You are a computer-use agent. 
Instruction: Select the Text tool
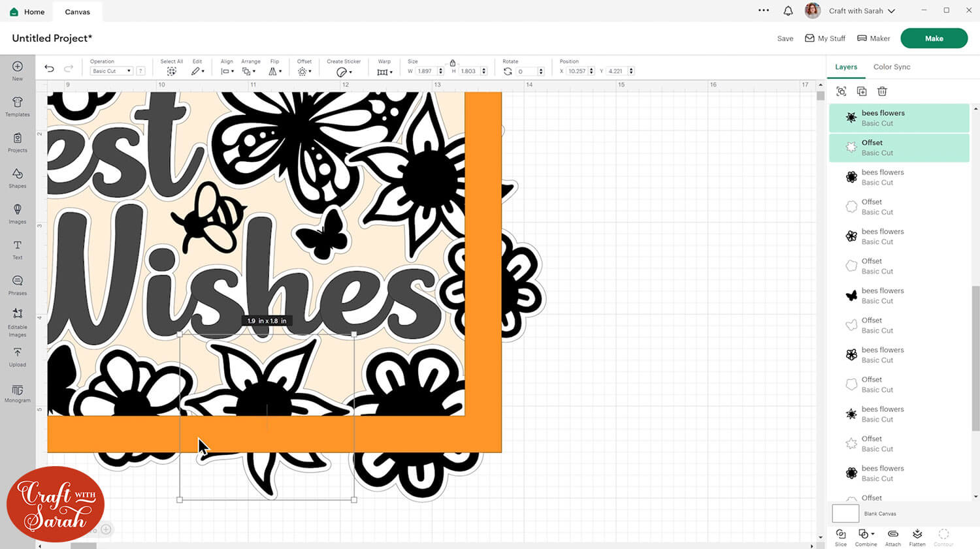point(18,249)
